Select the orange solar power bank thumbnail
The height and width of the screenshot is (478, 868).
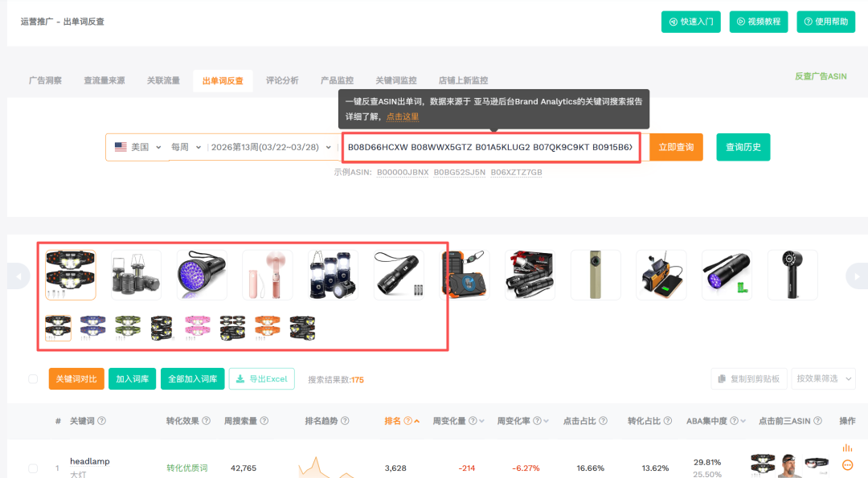coord(464,275)
